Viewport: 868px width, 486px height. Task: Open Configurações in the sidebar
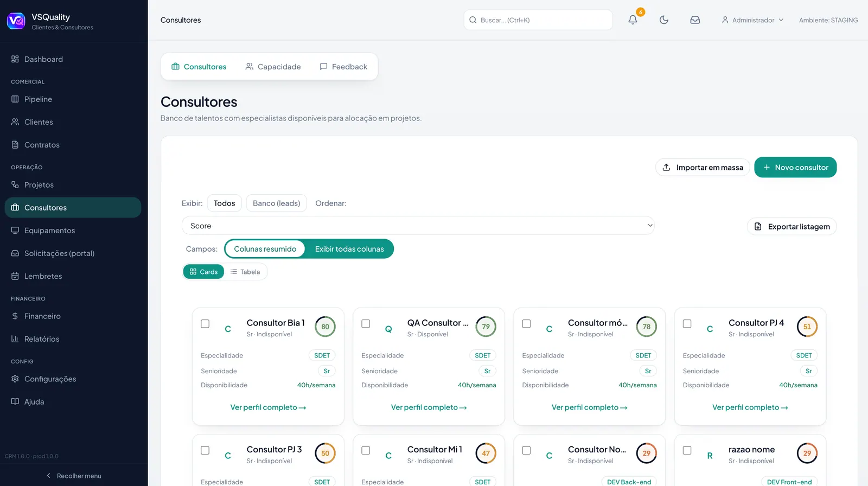[73, 379]
